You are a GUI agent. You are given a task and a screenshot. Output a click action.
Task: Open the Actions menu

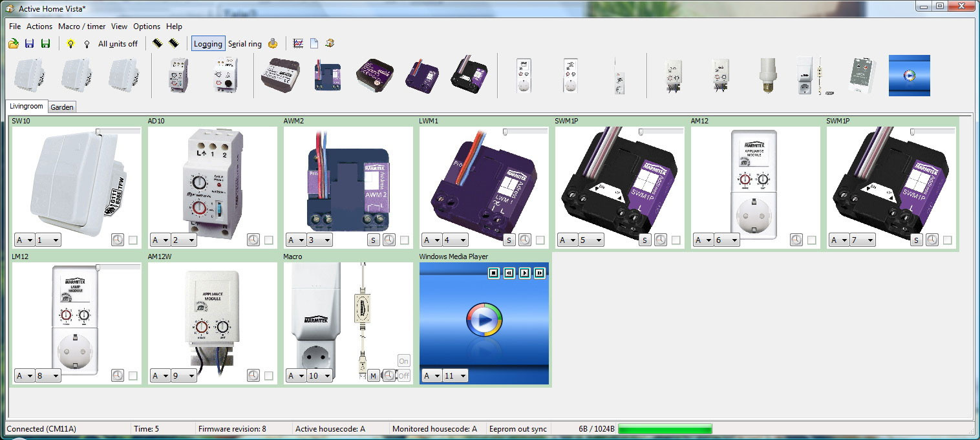[x=39, y=26]
